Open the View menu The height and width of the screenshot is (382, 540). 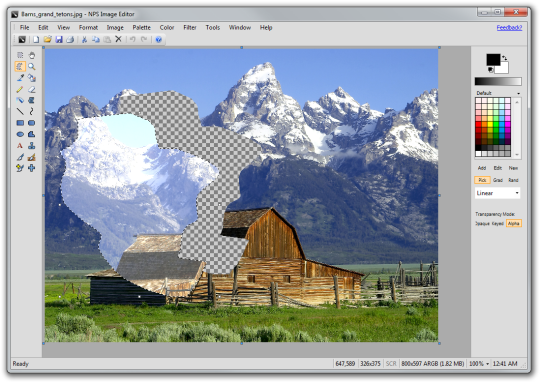63,28
